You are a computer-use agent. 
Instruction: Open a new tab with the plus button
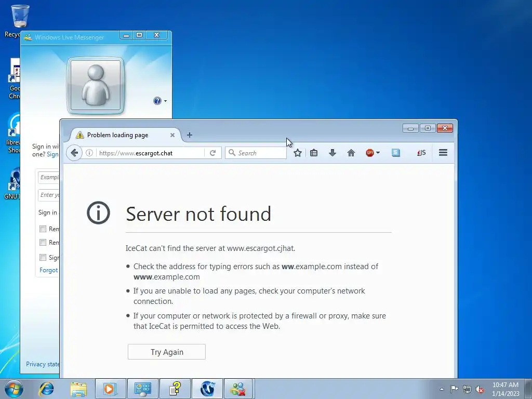(x=190, y=135)
